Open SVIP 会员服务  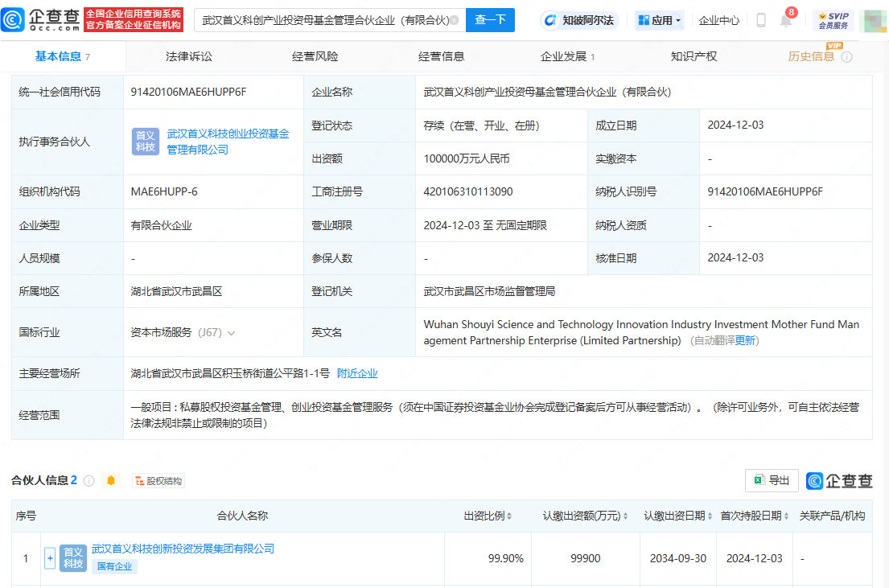(833, 20)
